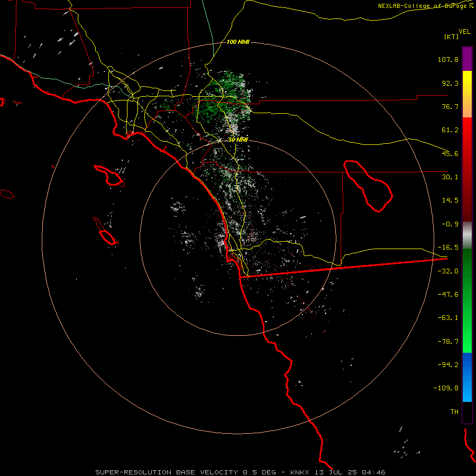This screenshot has width=476, height=476.
Task: Select the -0.9 legend value
Action: click(450, 224)
